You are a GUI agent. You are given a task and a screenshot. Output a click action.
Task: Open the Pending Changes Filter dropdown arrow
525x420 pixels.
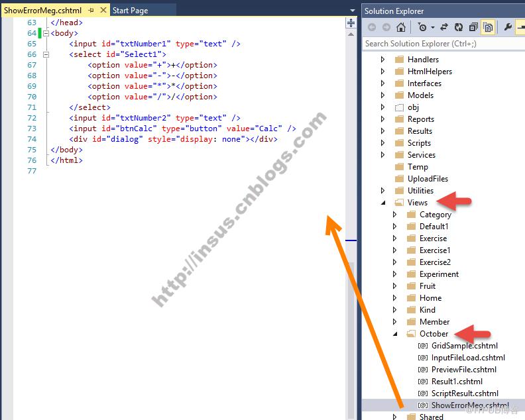[433, 27]
